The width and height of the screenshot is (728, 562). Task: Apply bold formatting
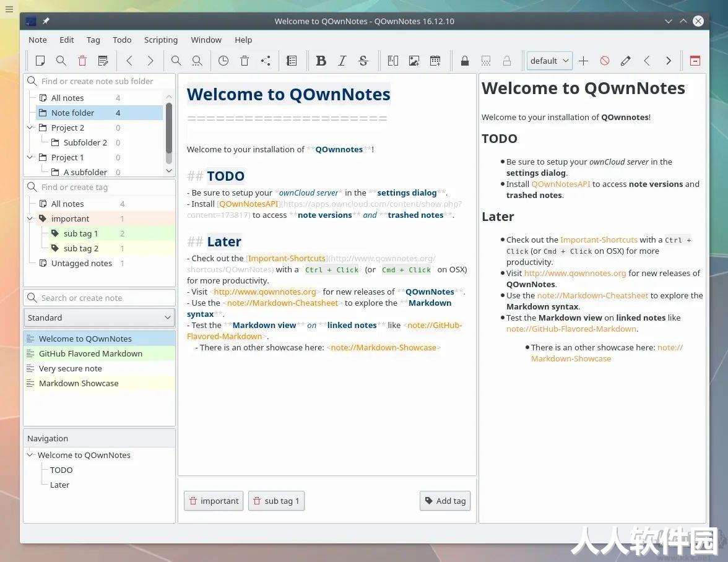(x=321, y=61)
